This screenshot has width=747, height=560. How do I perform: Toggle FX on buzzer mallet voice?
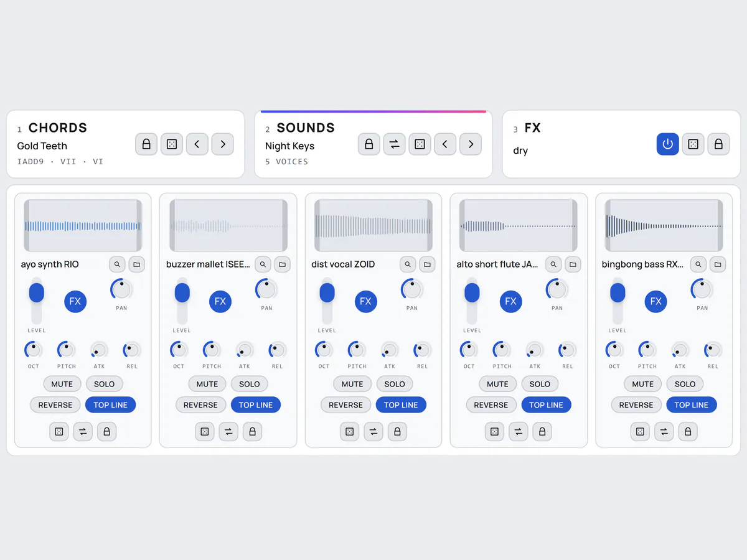click(x=220, y=301)
